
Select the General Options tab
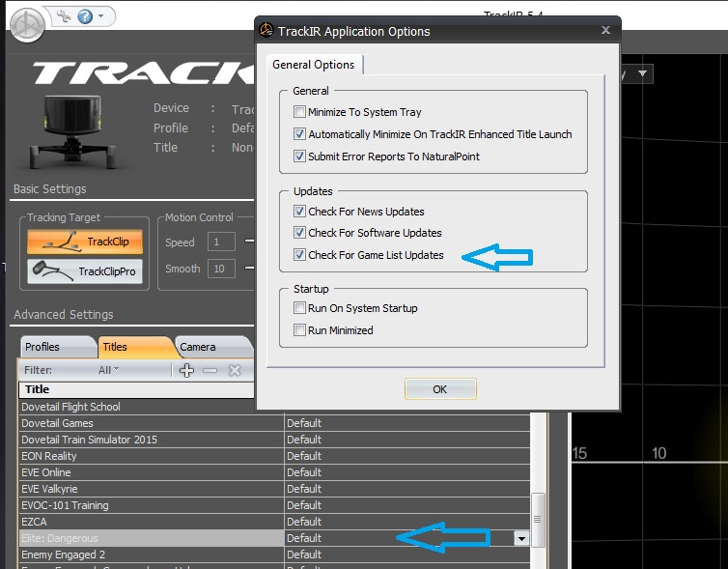(x=314, y=65)
